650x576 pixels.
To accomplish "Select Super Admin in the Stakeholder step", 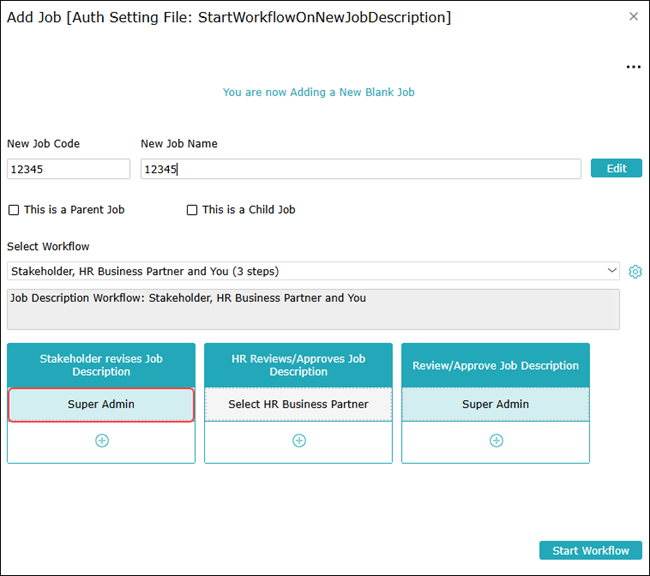I will coord(101,405).
